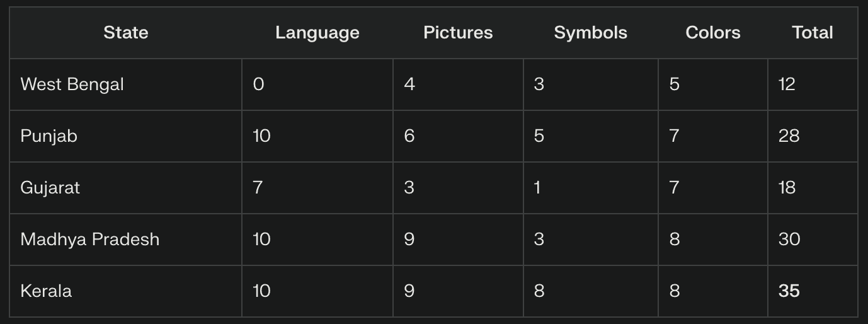Select the Madhya Pradesh state cell

click(89, 240)
